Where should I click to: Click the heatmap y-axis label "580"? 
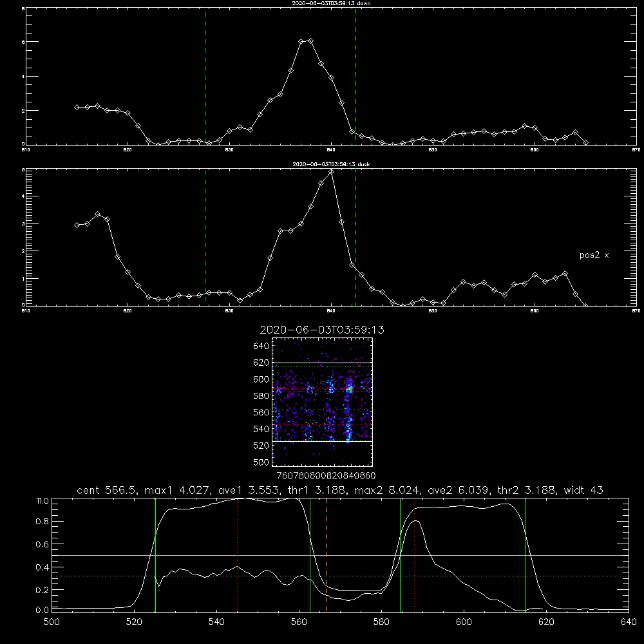[x=261, y=395]
